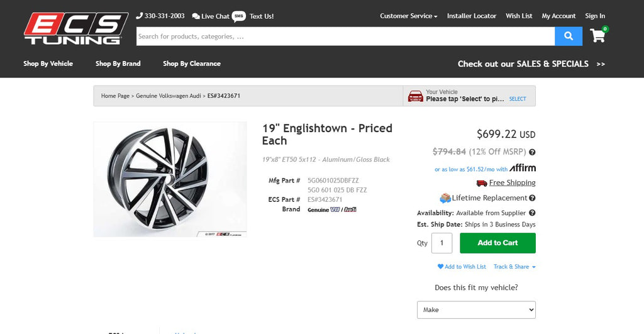This screenshot has width=644, height=334.
Task: Click SELECT to pick your vehicle
Action: coord(518,99)
